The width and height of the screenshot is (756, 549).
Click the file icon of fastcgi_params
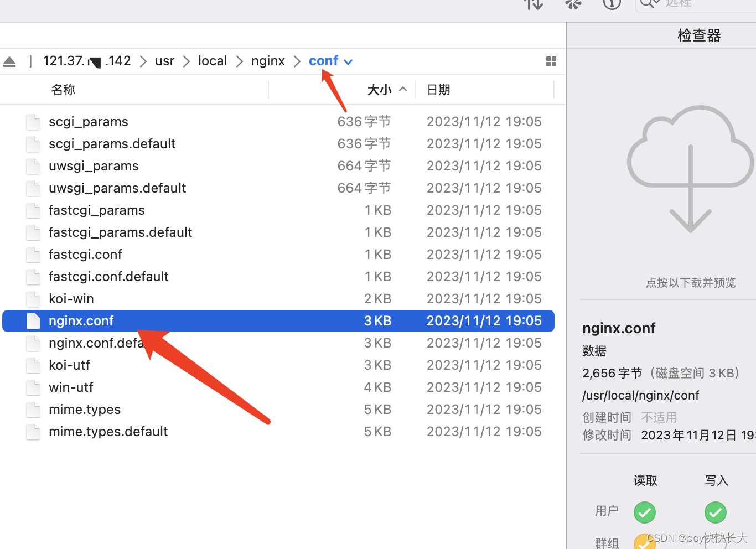click(33, 210)
